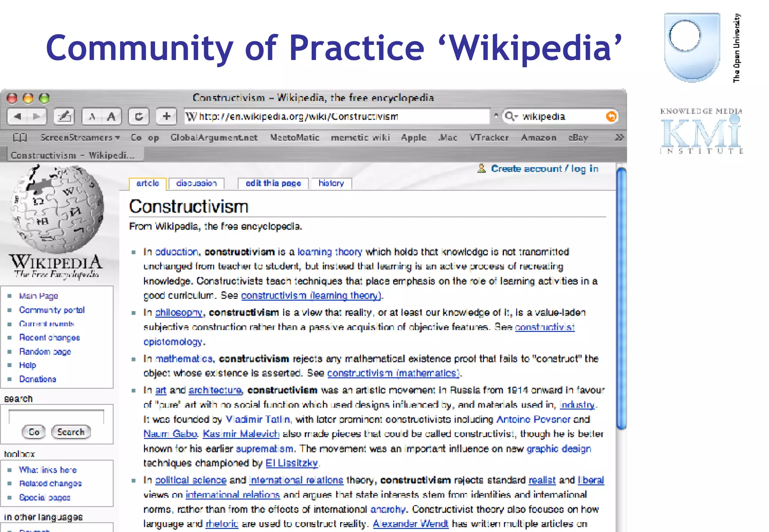Click the yellow minimize window button
Image resolution: width=769 pixels, height=532 pixels.
point(28,98)
